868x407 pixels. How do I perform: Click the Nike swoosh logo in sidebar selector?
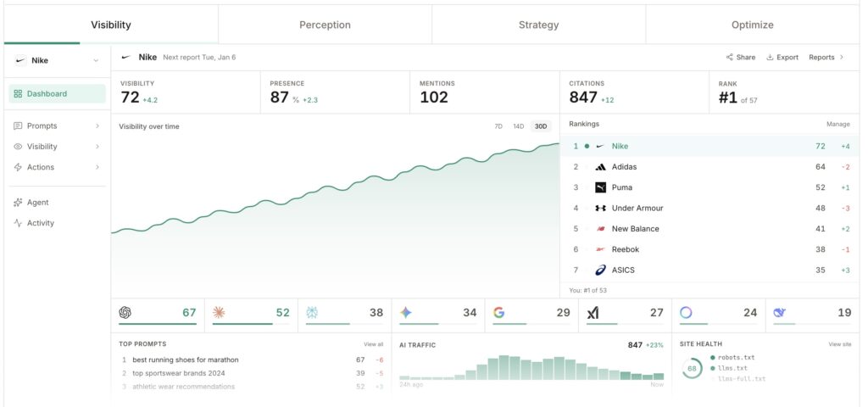click(x=20, y=60)
